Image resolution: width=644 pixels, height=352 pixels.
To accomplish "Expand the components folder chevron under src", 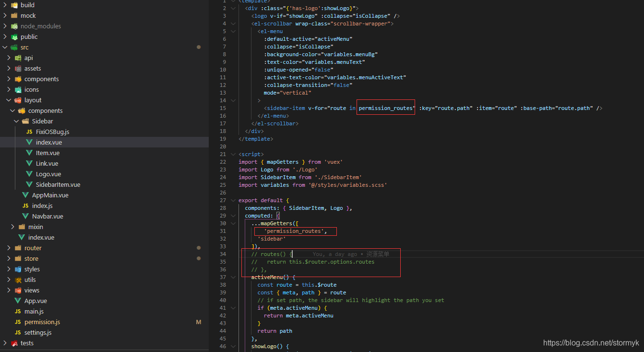I will pos(9,79).
